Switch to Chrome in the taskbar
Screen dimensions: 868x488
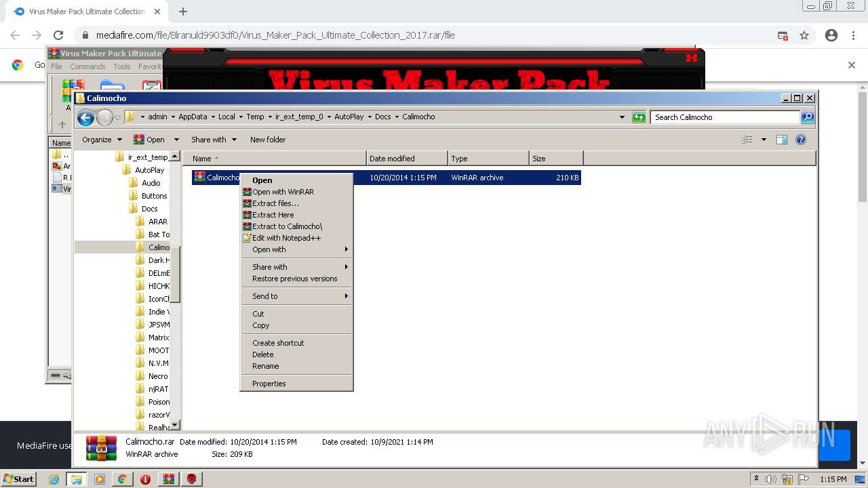point(123,479)
